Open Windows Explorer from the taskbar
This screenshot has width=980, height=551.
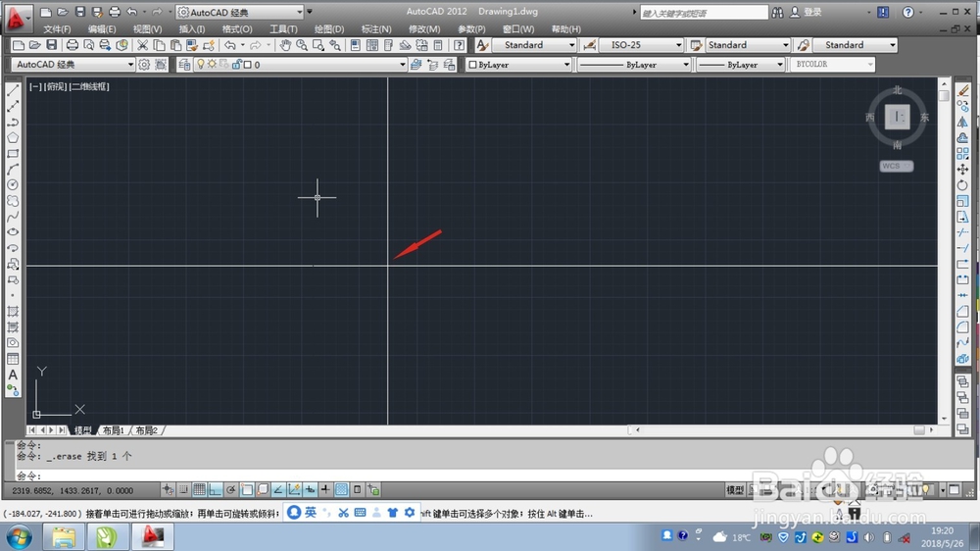pos(64,536)
